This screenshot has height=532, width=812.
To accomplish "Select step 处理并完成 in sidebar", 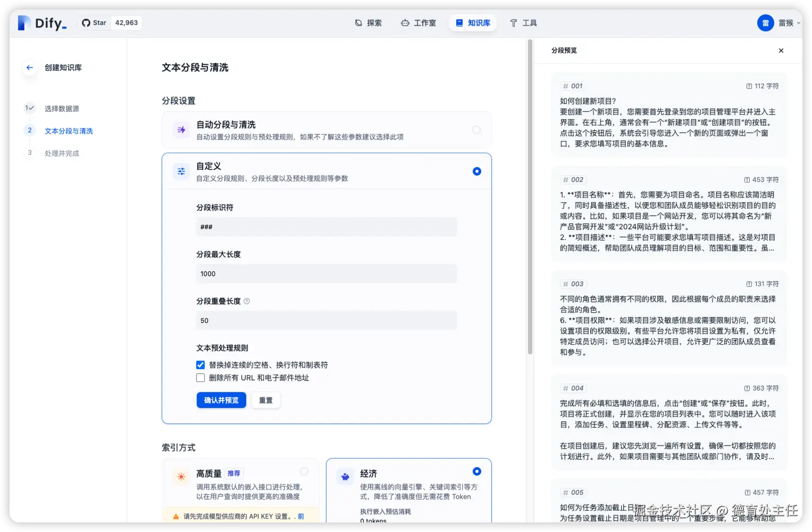I will pyautogui.click(x=62, y=153).
